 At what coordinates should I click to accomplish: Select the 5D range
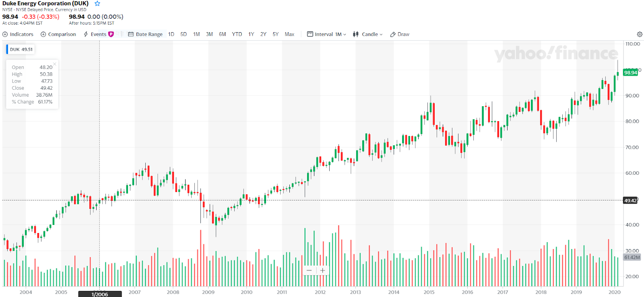pyautogui.click(x=184, y=34)
